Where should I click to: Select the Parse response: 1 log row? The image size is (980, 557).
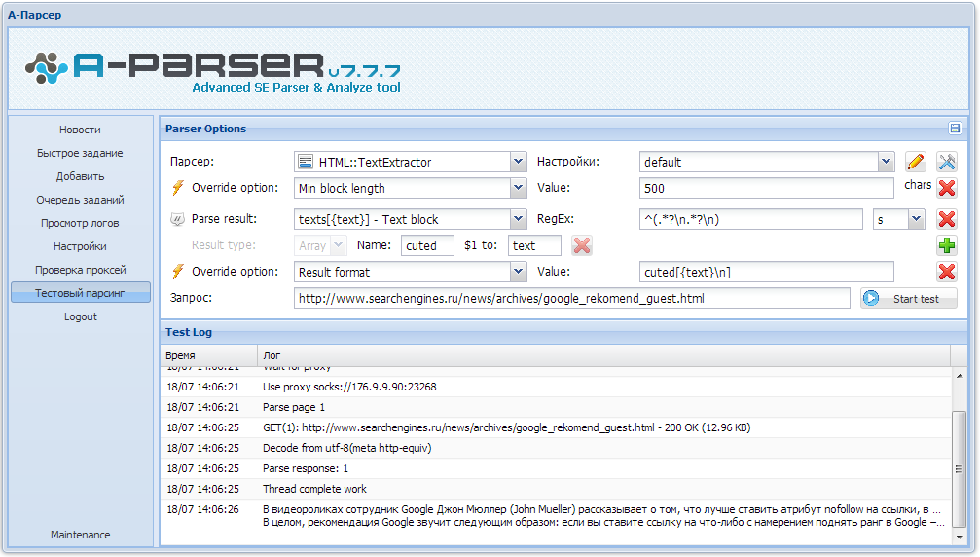pos(557,468)
